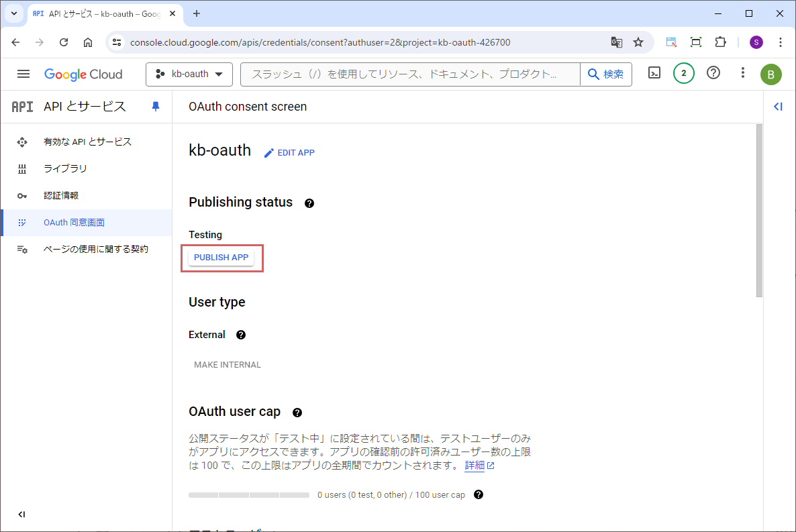
Task: Go to 認証情報 credentials page
Action: [61, 196]
